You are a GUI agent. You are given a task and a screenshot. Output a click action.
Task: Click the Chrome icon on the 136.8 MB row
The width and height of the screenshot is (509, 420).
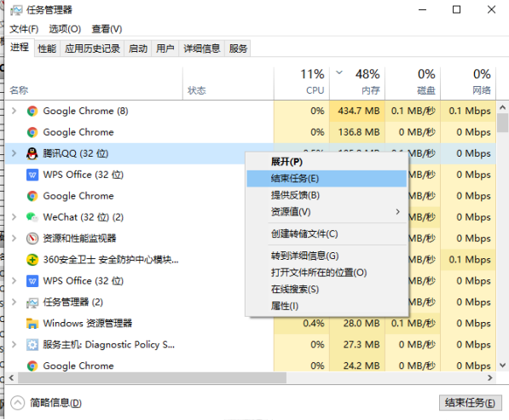32,132
